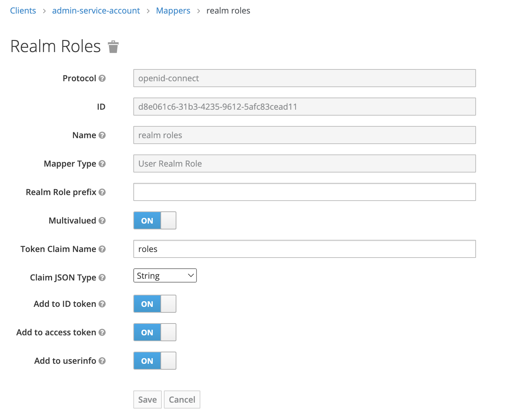
Task: Click the help icon beside Add to userinfo
Action: [102, 361]
